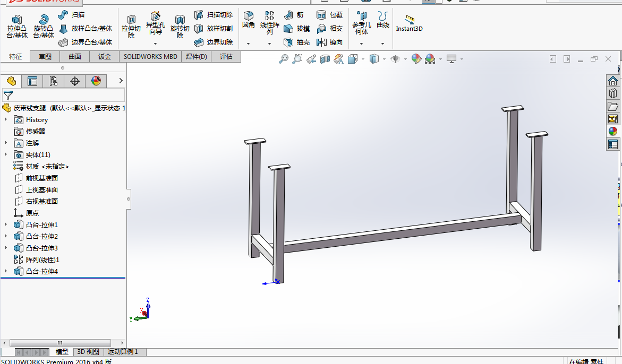Expand the History tree node
Viewport: 622px width, 364px height.
[5, 119]
